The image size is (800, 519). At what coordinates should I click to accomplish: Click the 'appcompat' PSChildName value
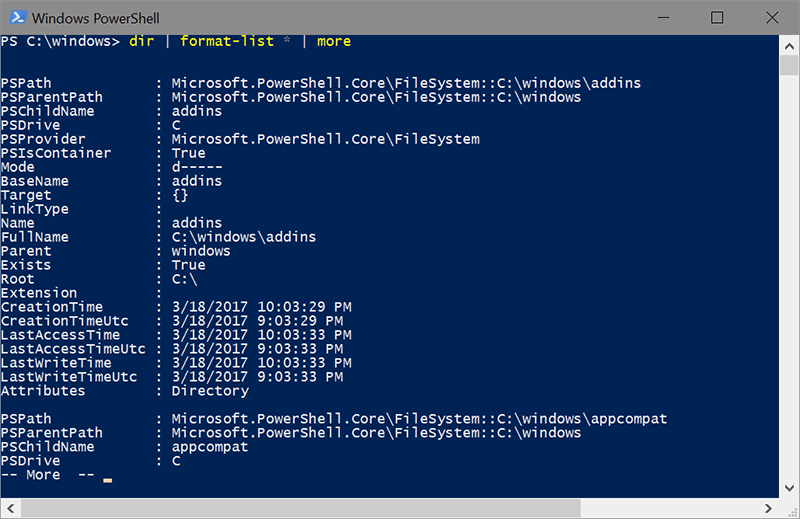point(210,447)
